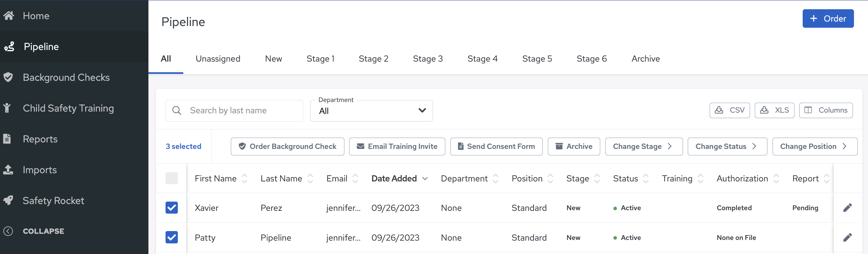Viewport: 868px width, 254px height.
Task: Open the Department filter dropdown
Action: [371, 111]
